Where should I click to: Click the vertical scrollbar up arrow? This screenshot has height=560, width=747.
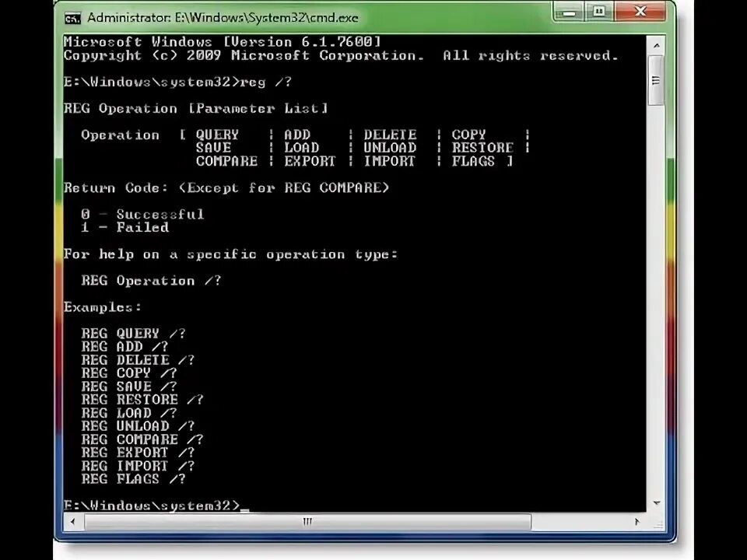[x=657, y=46]
